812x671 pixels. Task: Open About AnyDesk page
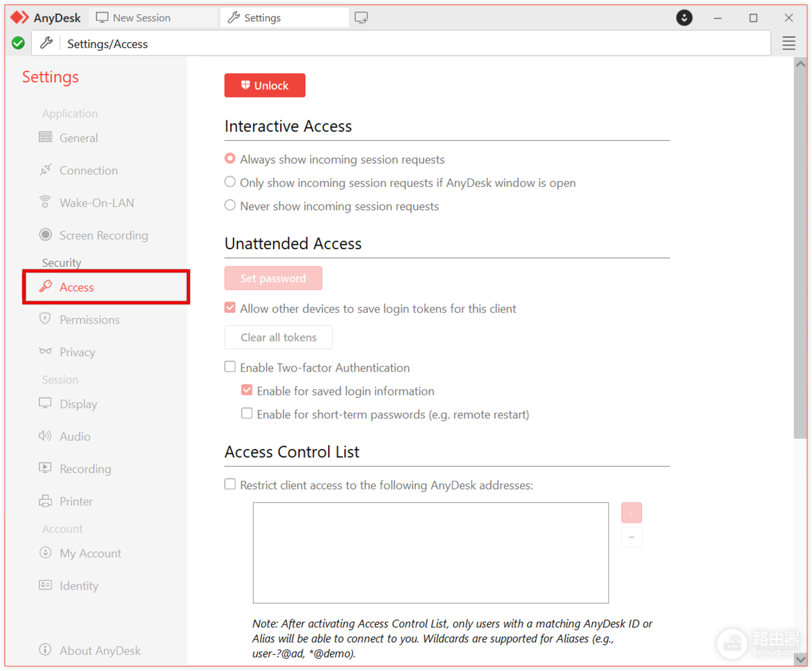tap(100, 651)
